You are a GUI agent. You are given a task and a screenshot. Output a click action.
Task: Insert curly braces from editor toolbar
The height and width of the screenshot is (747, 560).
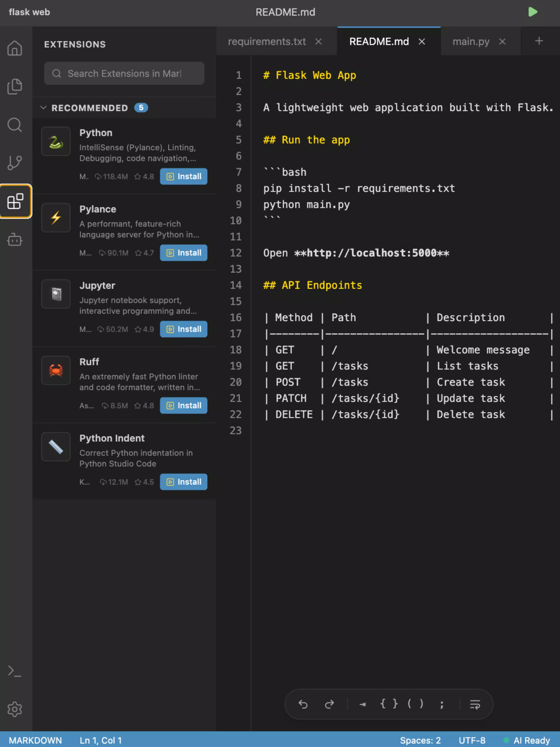pyautogui.click(x=389, y=704)
